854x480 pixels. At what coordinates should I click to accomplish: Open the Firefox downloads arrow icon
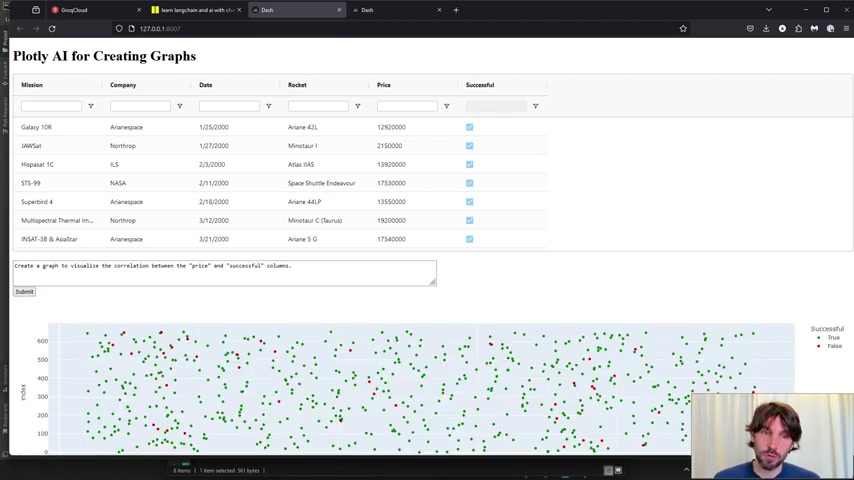(766, 29)
